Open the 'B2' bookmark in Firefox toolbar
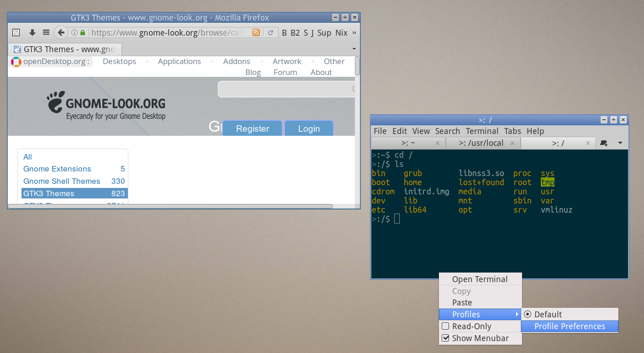Screen dimensions: 644x353 pos(295,33)
